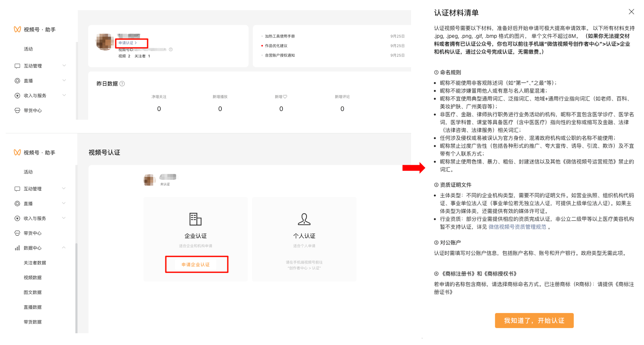644x345 pixels.
Task: Select 视频数据 in the data center menu
Action: point(33,278)
